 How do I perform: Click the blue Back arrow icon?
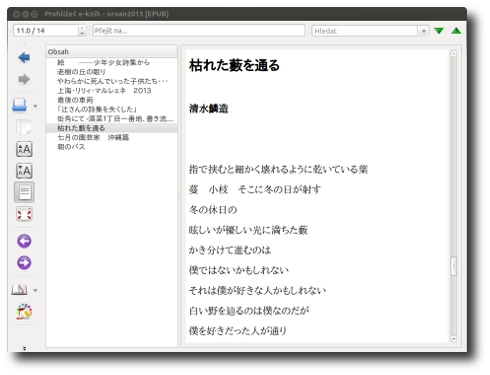point(24,57)
